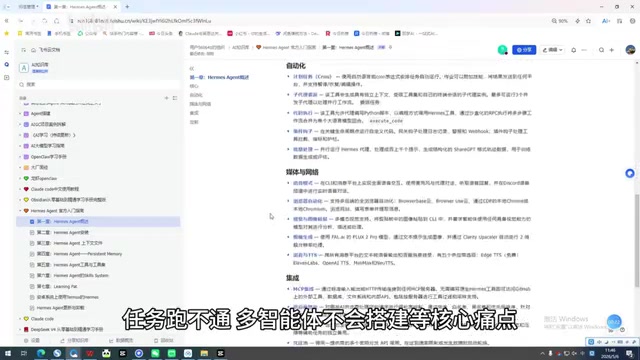The image size is (640, 360).
Task: Click the 第一章: Hermes Agent概述 outline heading
Action: point(219,77)
